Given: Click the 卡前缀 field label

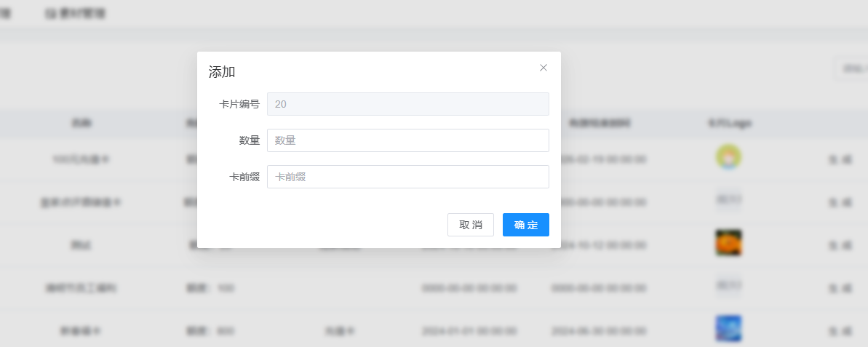Looking at the screenshot, I should click(x=244, y=177).
